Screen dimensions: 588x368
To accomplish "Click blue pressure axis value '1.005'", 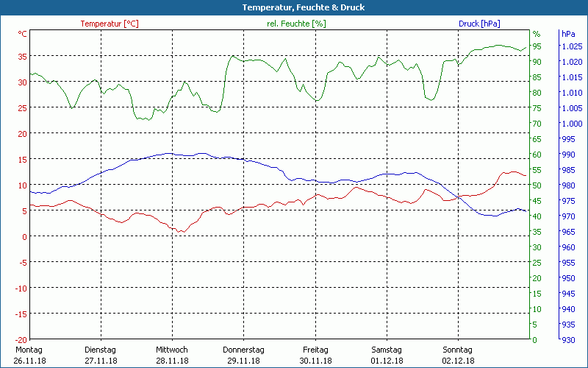I will pos(572,108).
